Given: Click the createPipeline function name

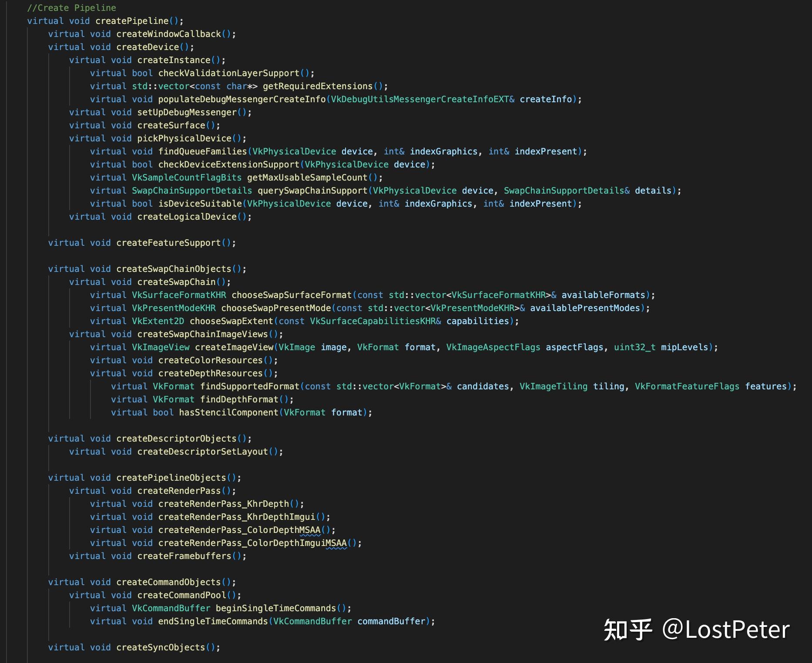Looking at the screenshot, I should [132, 21].
